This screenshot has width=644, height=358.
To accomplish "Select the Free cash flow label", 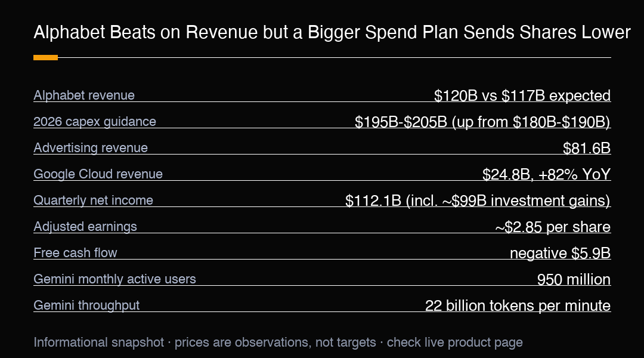I will pos(75,253).
